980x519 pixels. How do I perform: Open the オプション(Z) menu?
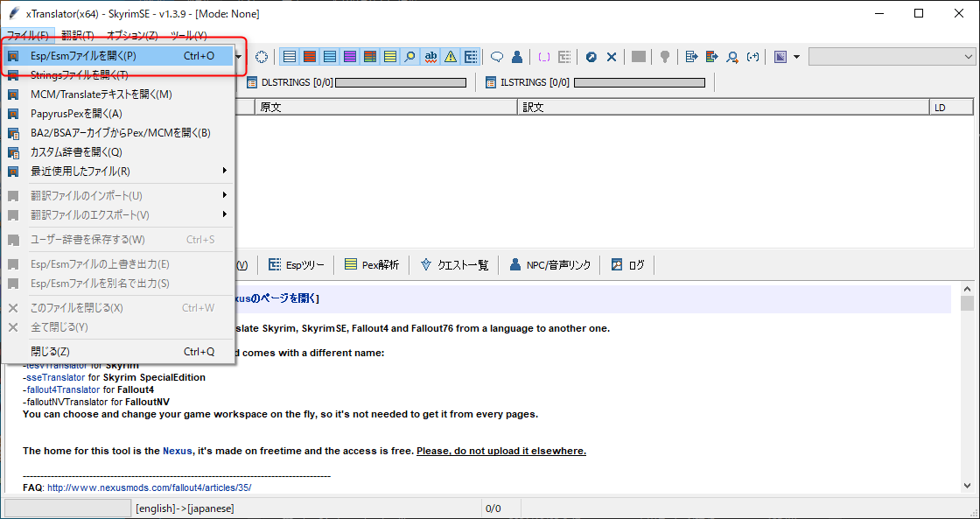tap(132, 36)
